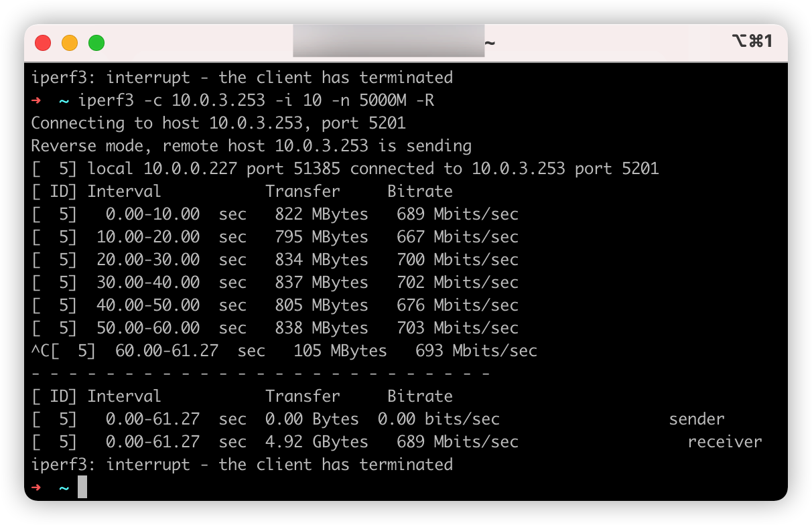Maximize the terminal using the green button
Viewport: 812px width, 525px height.
pyautogui.click(x=96, y=43)
